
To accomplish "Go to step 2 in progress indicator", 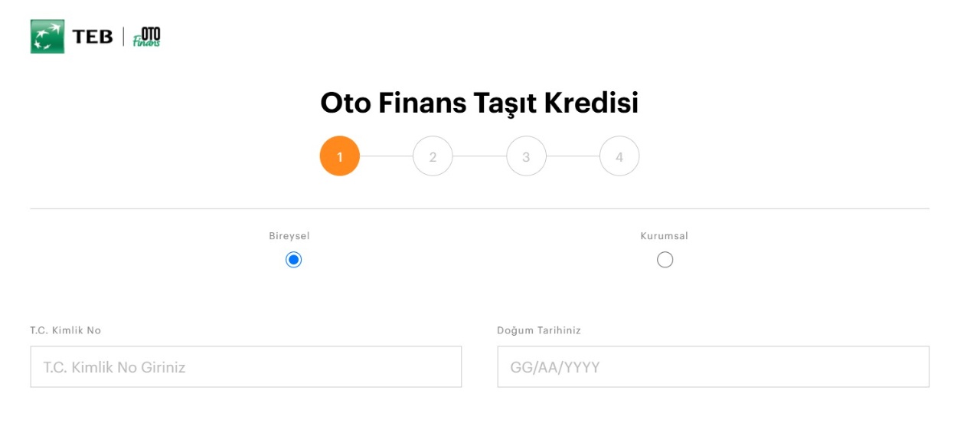I will [433, 156].
